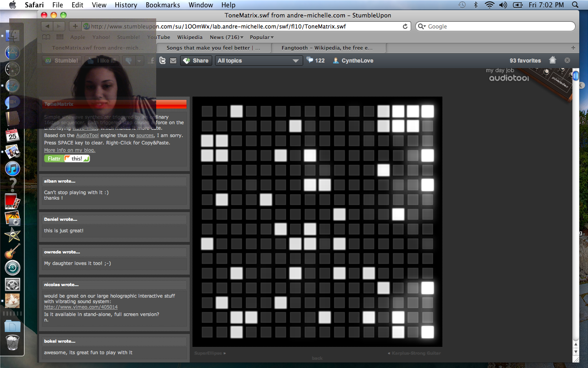Reload the page with the refresh icon

(405, 27)
